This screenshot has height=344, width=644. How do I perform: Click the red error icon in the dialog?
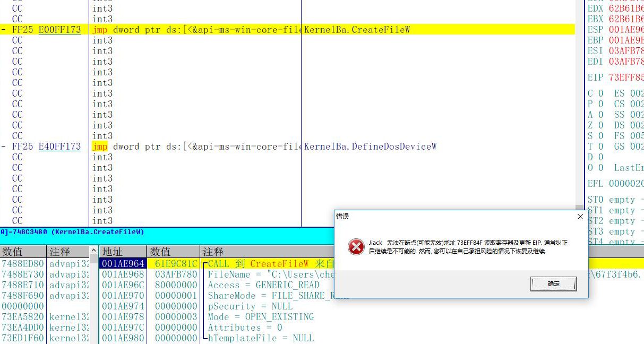click(356, 247)
